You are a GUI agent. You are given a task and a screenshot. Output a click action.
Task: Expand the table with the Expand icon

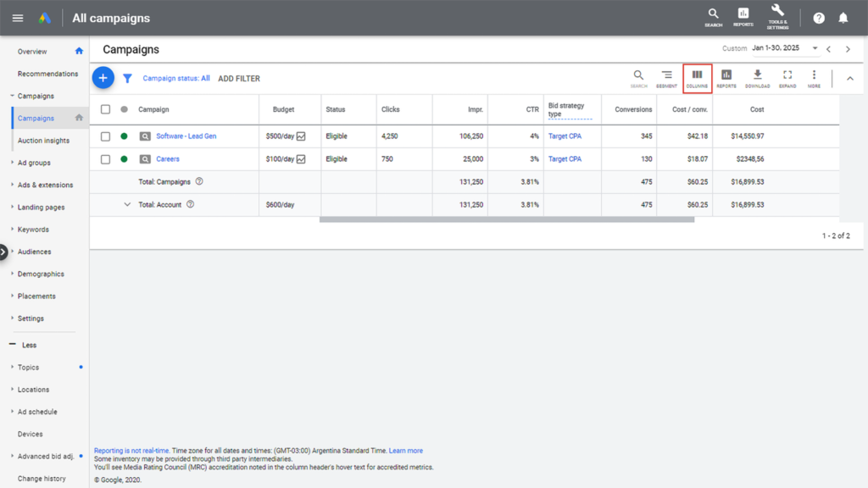[x=787, y=78]
